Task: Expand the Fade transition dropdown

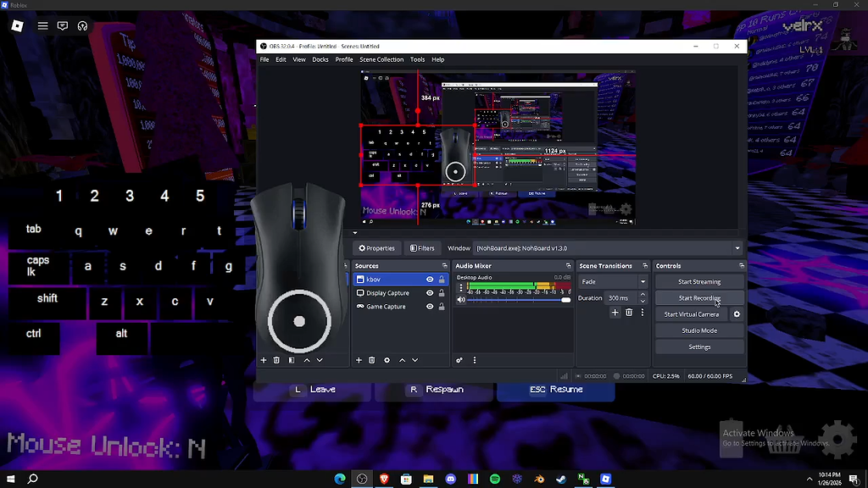Action: (x=643, y=282)
